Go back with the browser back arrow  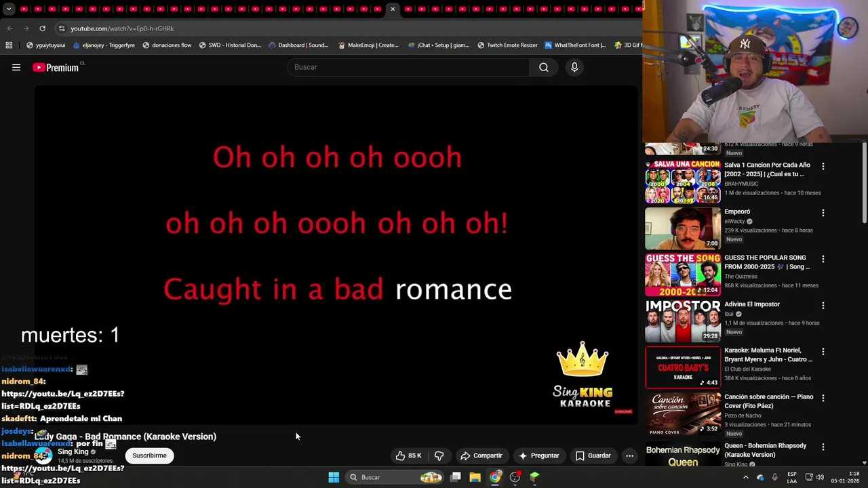coord(9,28)
